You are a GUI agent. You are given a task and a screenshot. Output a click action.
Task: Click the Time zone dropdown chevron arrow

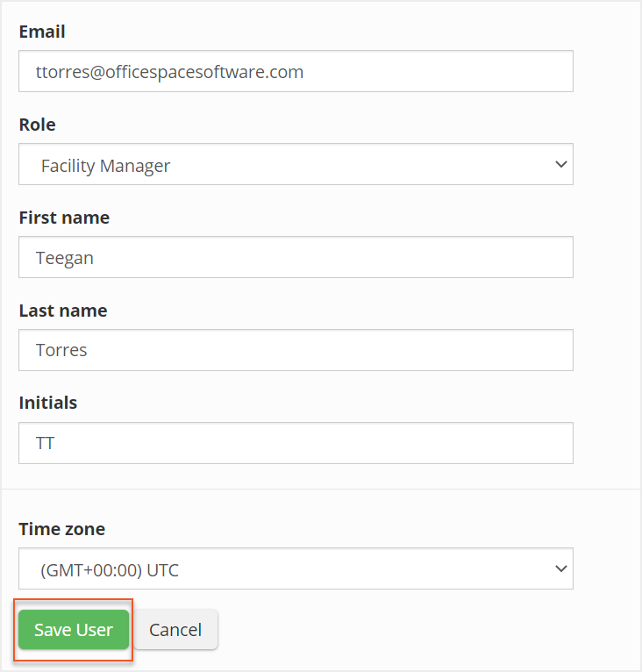(x=561, y=569)
